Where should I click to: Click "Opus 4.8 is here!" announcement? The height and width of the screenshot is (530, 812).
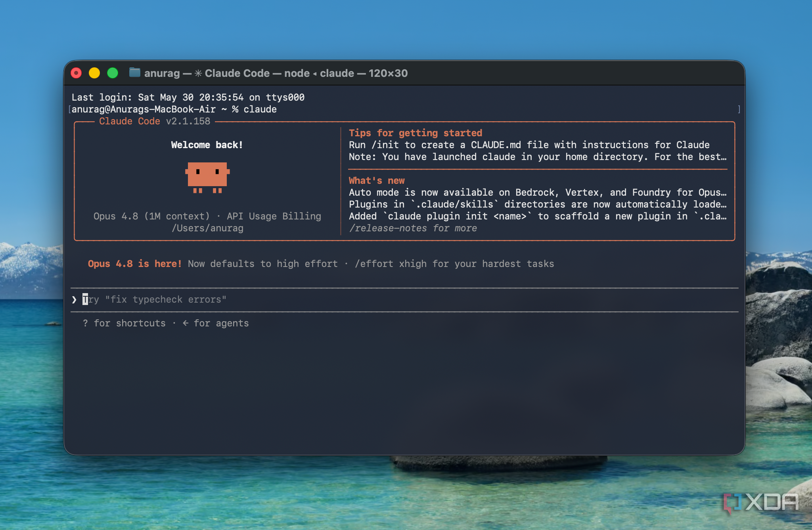pyautogui.click(x=135, y=264)
